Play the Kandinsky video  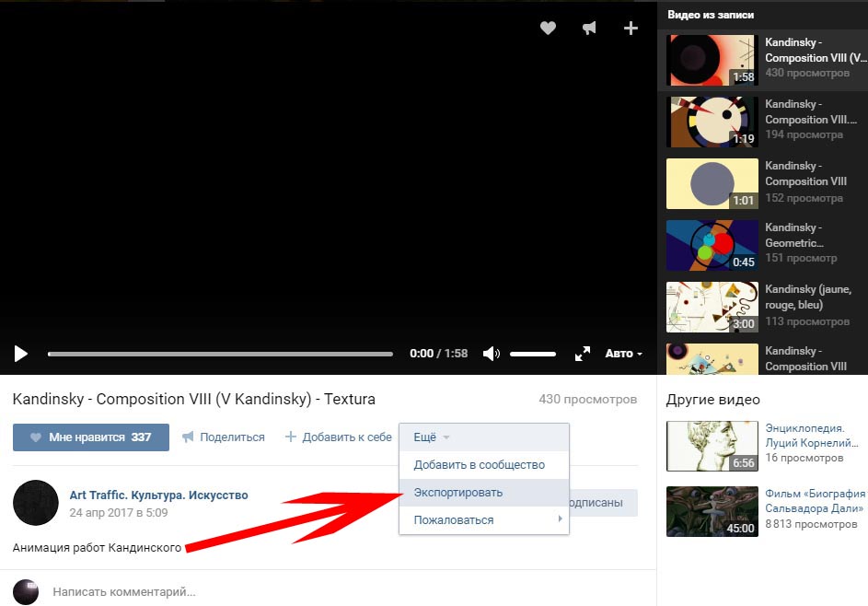click(x=20, y=354)
